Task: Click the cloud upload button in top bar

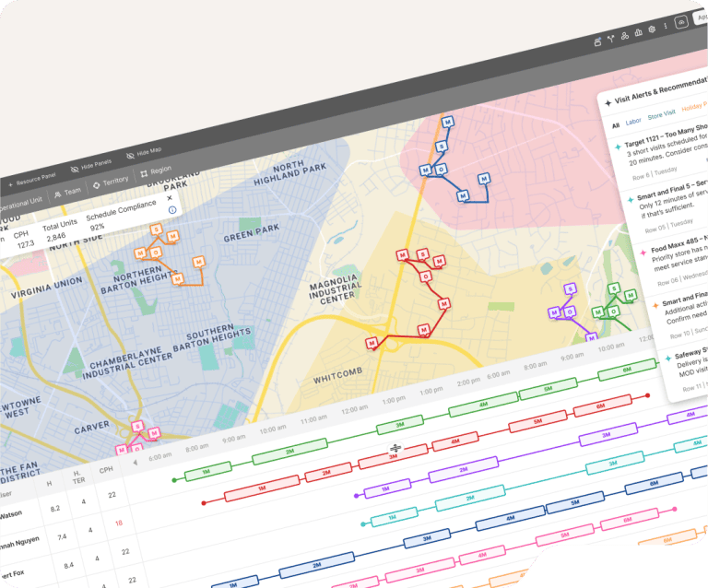Action: pos(681,22)
